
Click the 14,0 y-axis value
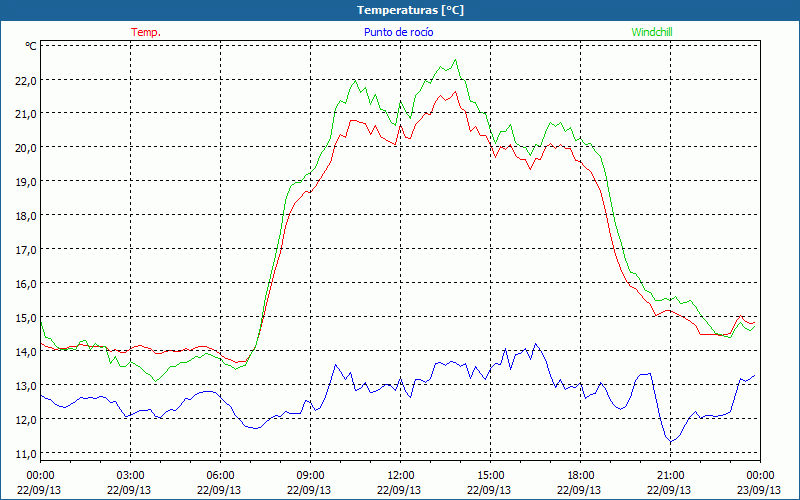tap(26, 351)
